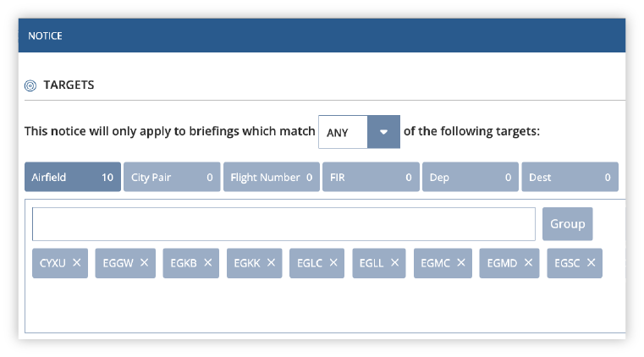Open the ANY match dropdown arrow
This screenshot has height=357, width=644.
point(383,132)
